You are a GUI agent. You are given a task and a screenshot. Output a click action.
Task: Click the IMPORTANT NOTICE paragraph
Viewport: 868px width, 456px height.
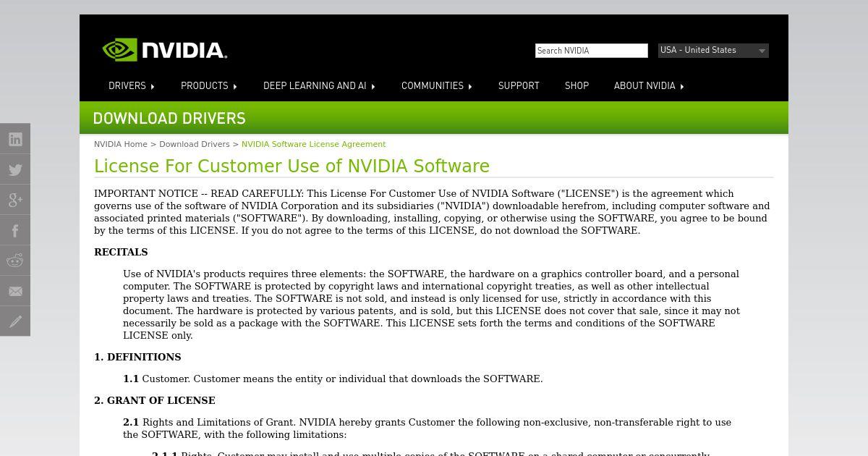432,212
